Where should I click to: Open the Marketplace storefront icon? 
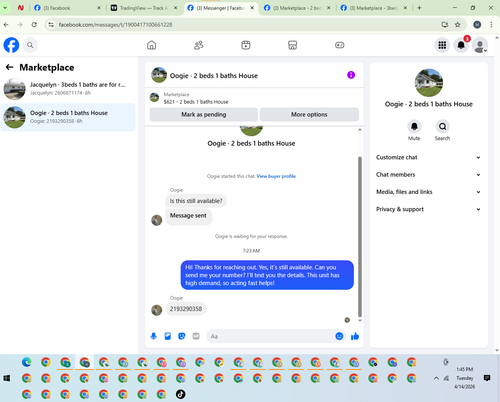point(292,45)
